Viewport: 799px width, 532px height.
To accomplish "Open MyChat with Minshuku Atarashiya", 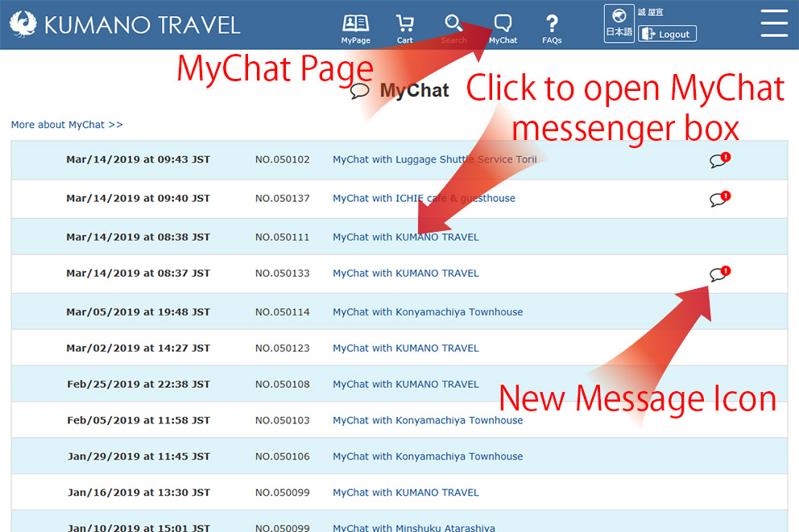I will click(x=414, y=527).
